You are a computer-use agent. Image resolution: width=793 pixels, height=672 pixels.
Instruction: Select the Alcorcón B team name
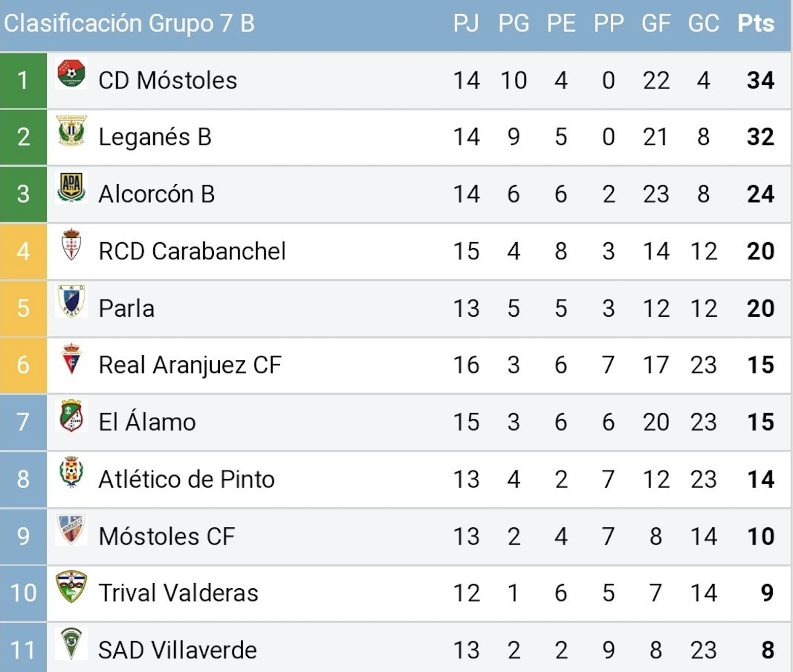(156, 194)
